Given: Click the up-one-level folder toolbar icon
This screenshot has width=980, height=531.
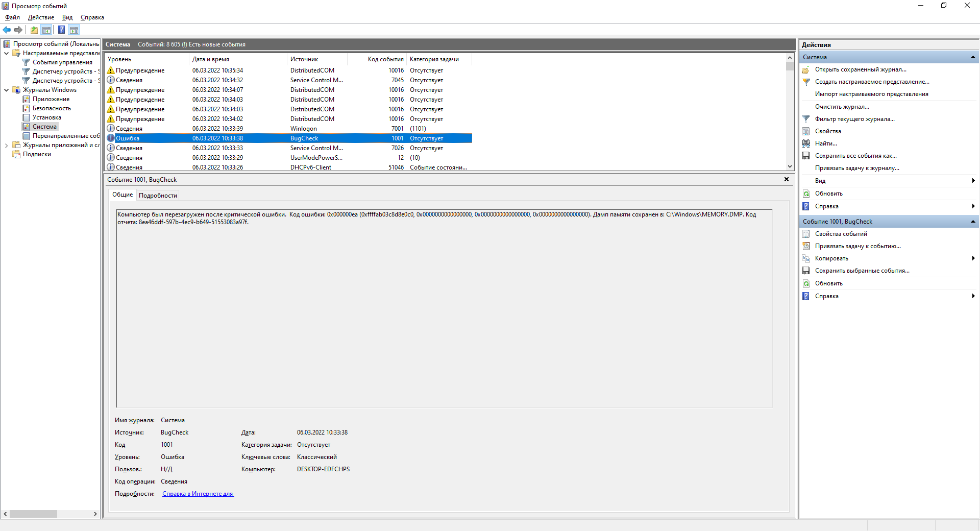Looking at the screenshot, I should [34, 30].
